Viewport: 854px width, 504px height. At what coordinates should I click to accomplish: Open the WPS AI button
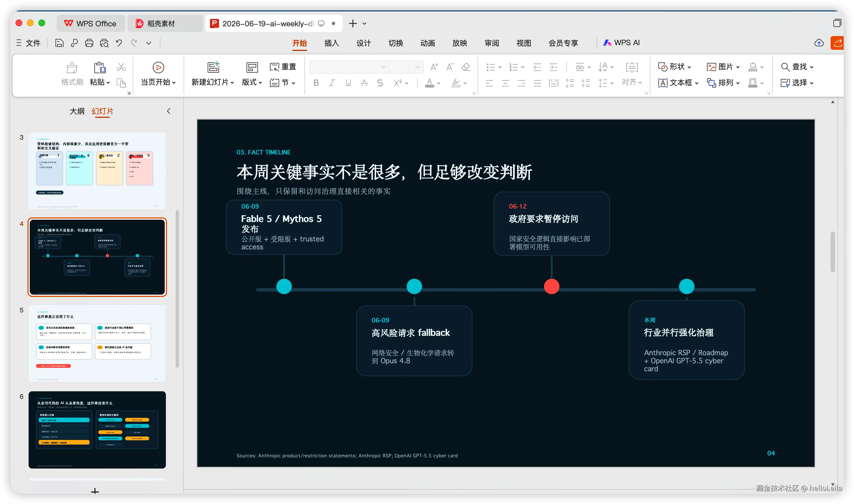(621, 43)
